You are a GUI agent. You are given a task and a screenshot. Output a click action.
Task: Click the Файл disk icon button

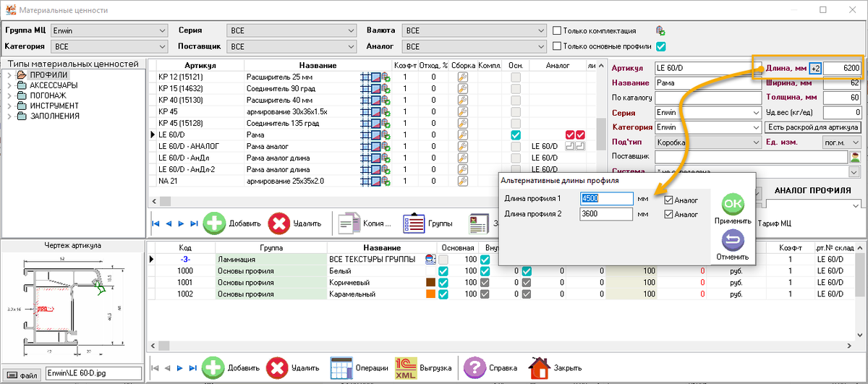[x=22, y=375]
